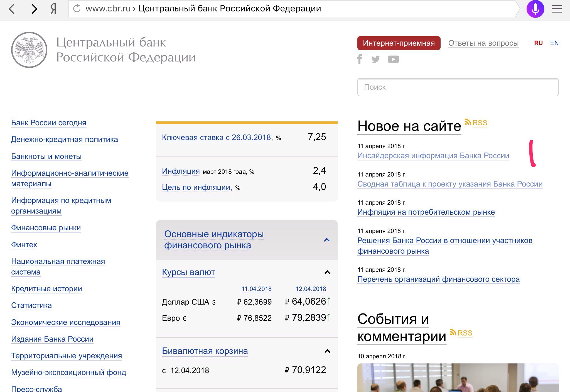Open the Twitter page icon
Viewport: 570px width, 392px height.
point(375,59)
